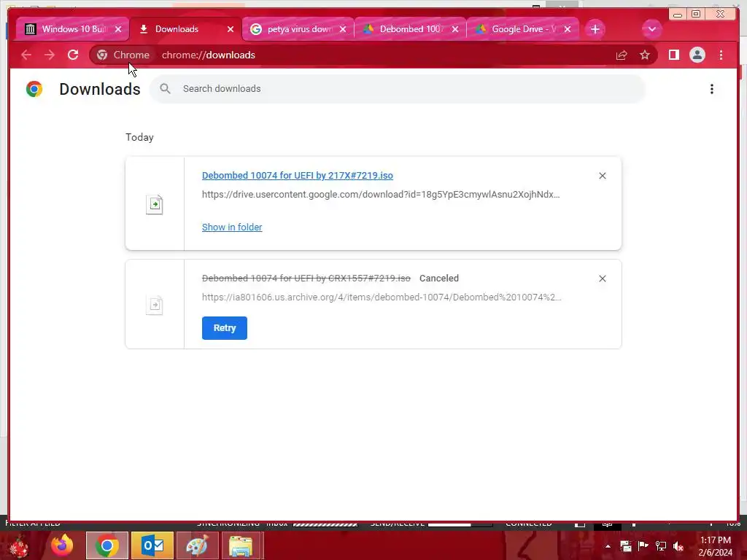The image size is (747, 560).
Task: Open the side panel icon
Action: [x=673, y=55]
